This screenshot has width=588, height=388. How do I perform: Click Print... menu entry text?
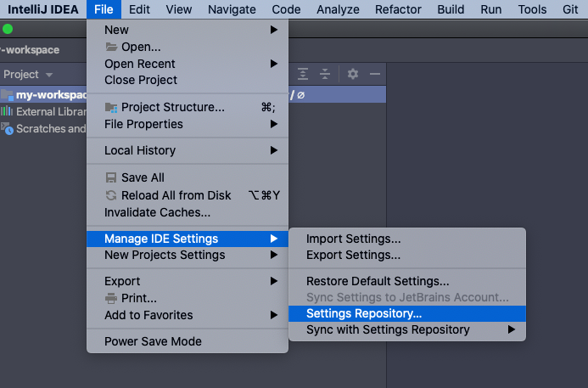pyautogui.click(x=139, y=298)
